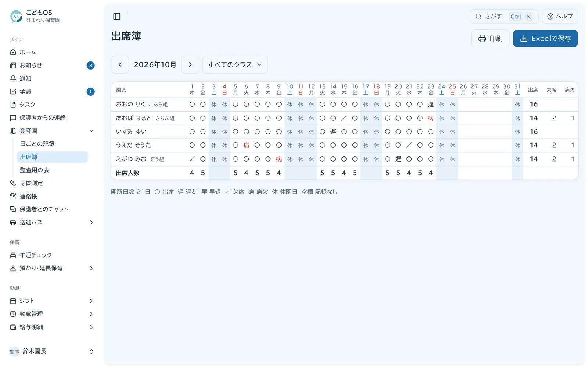This screenshot has width=588, height=368.
Task: Click the 連絡帳 notebook icon
Action: tap(13, 196)
